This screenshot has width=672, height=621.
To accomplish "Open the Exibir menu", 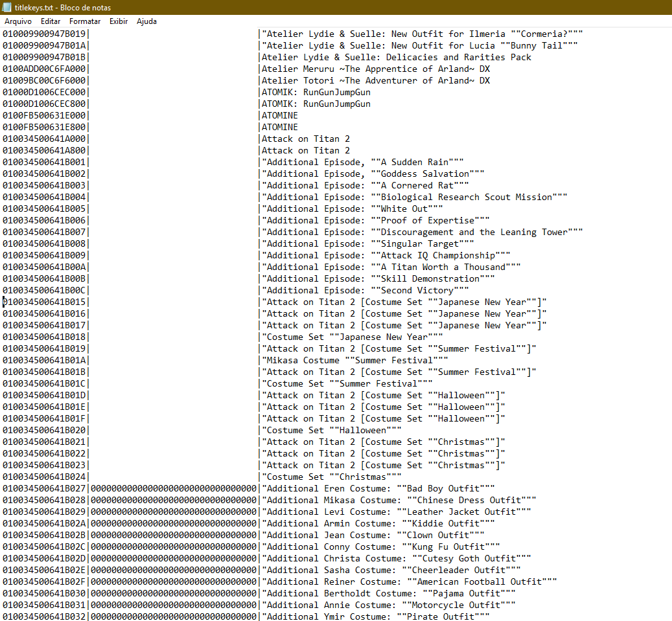I will pyautogui.click(x=119, y=21).
